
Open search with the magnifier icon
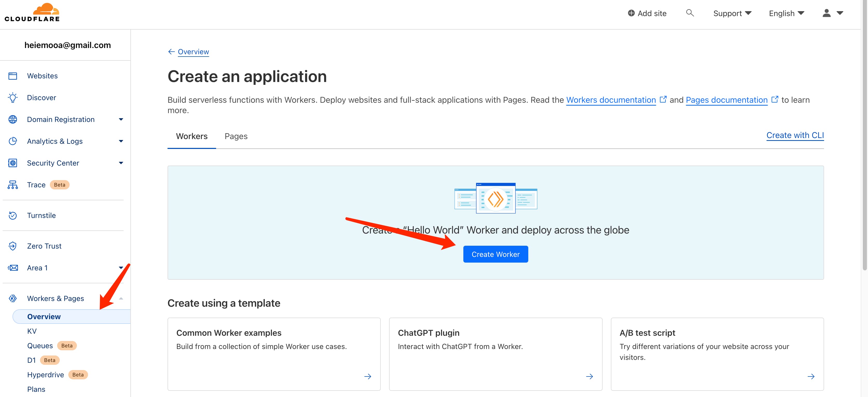[690, 13]
